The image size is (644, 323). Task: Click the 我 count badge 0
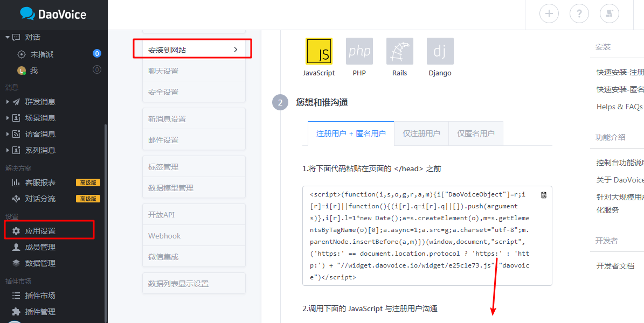pyautogui.click(x=97, y=70)
